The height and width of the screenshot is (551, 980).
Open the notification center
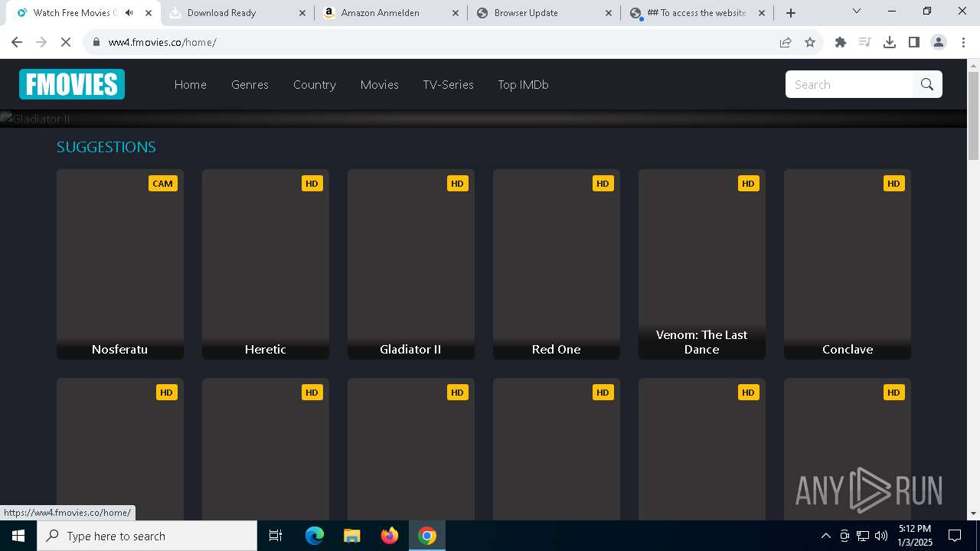pos(955,536)
